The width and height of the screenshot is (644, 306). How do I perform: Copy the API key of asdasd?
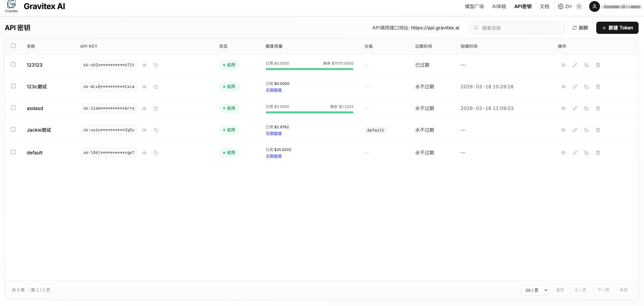pyautogui.click(x=156, y=108)
